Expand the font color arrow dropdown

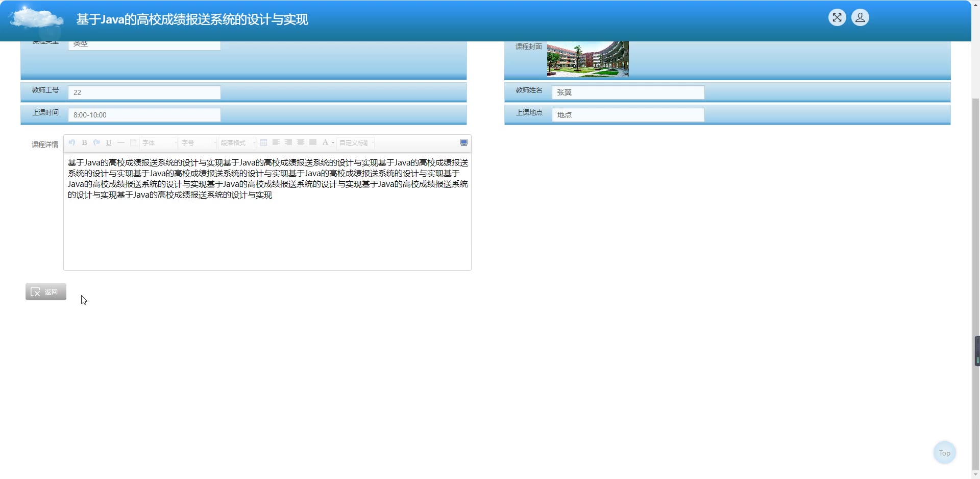coord(333,143)
